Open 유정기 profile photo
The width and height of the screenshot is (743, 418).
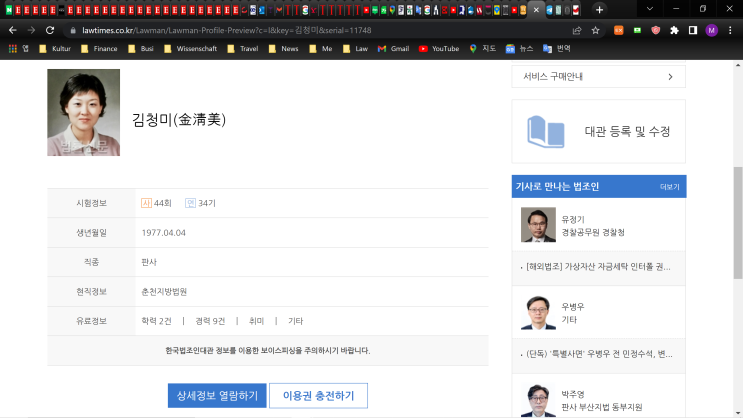(x=538, y=225)
